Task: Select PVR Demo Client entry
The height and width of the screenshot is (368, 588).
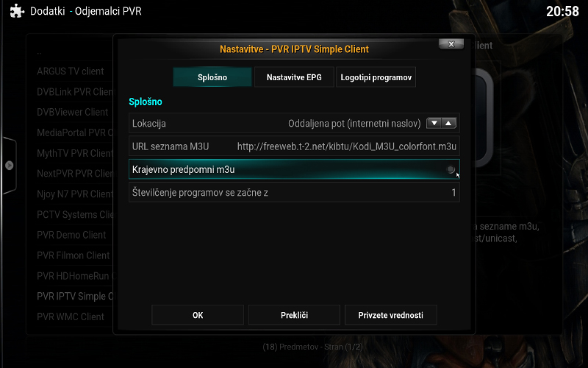Action: pyautogui.click(x=71, y=235)
